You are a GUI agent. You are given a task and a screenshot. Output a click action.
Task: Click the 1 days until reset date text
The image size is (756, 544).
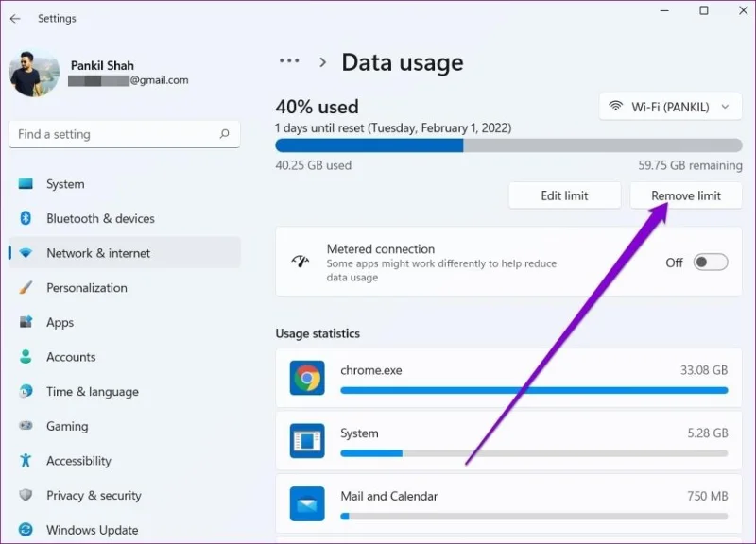(393, 128)
